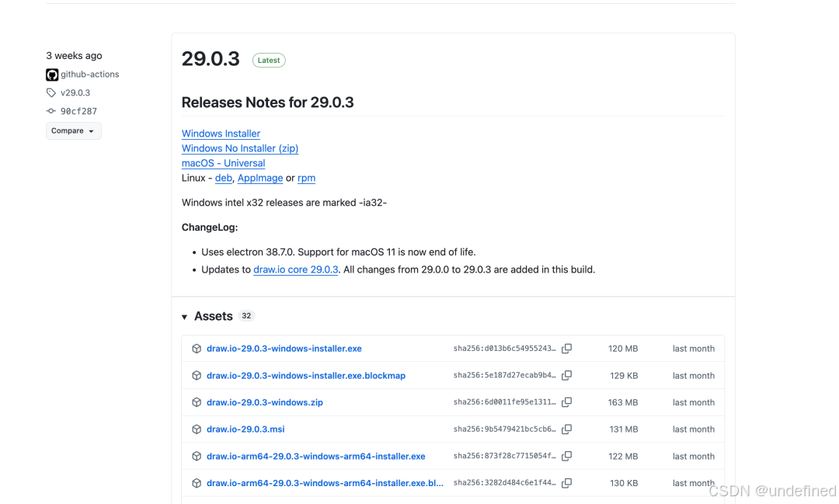This screenshot has width=839, height=504.
Task: Copy sha256 of draw.io-29.0.3.msi
Action: point(566,429)
